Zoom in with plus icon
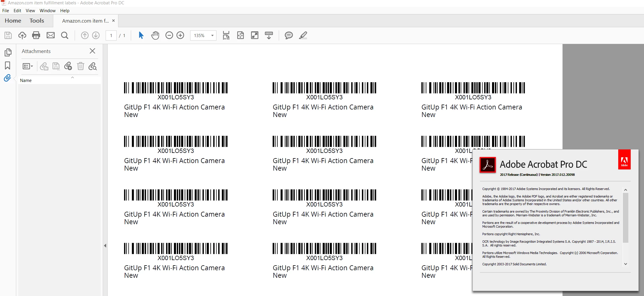Image resolution: width=644 pixels, height=296 pixels. click(x=180, y=35)
